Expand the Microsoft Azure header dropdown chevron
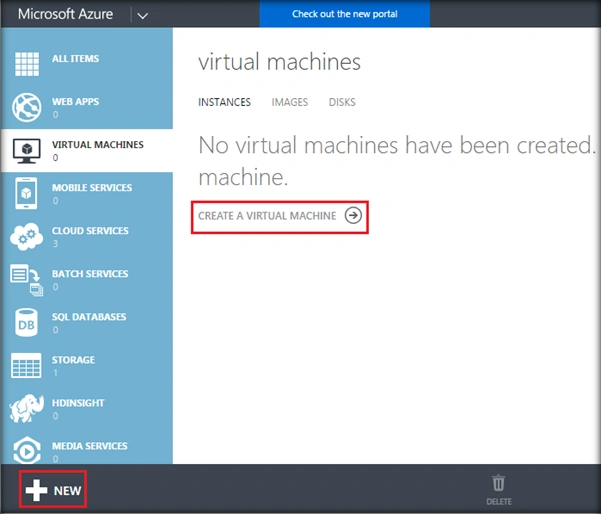The width and height of the screenshot is (601, 514). tap(143, 16)
